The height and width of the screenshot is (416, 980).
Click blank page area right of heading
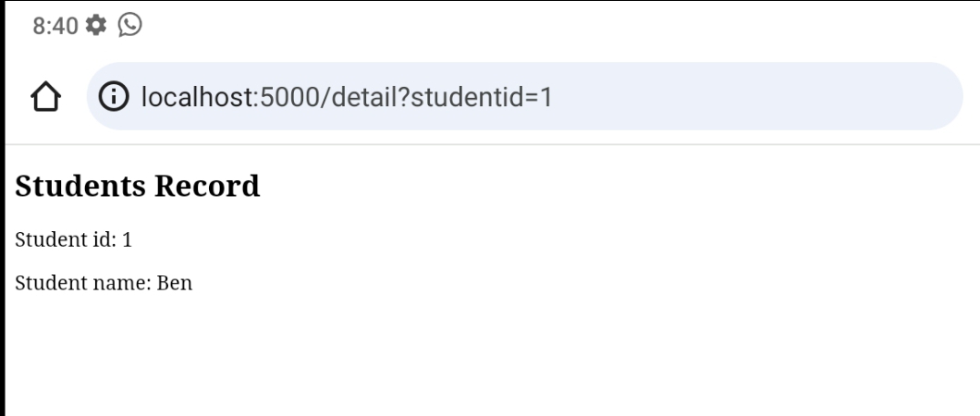coord(619,186)
